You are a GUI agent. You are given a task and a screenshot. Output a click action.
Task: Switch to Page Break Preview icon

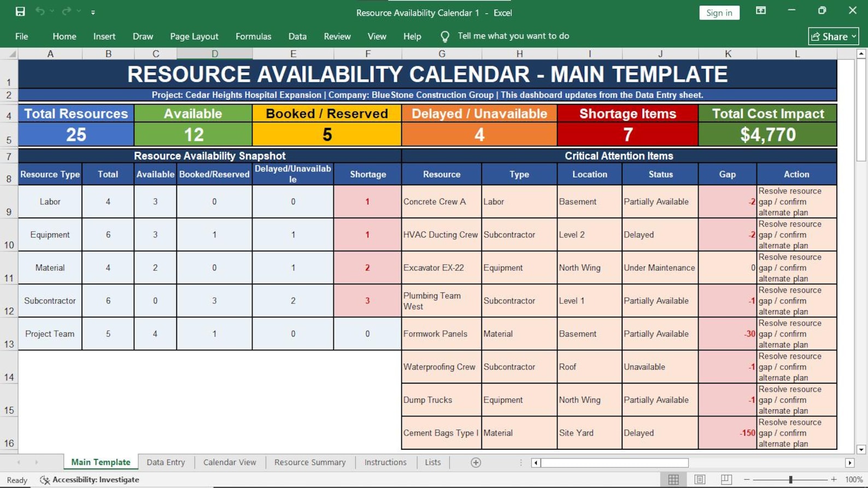tap(726, 479)
